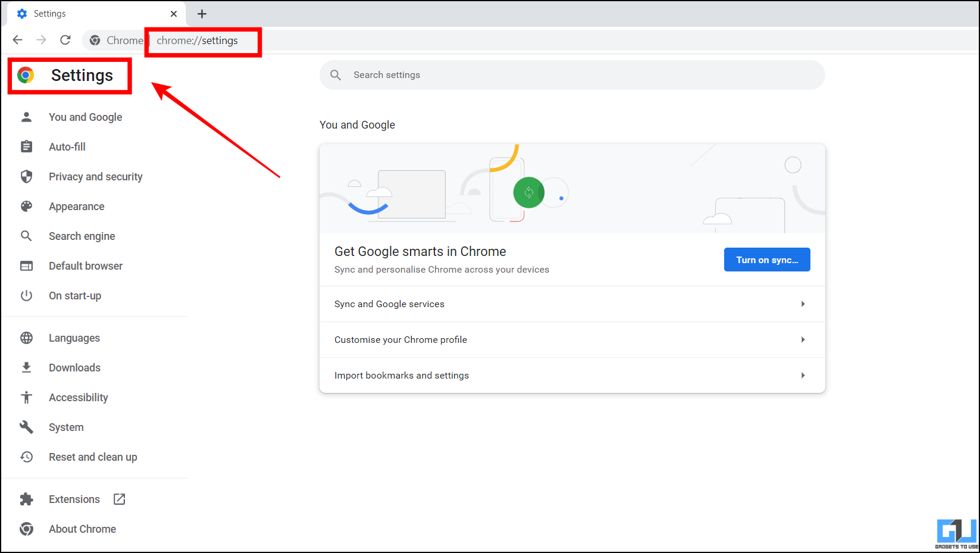Screen dimensions: 980x553
Task: Click the palette icon for Appearance
Action: pyautogui.click(x=26, y=207)
